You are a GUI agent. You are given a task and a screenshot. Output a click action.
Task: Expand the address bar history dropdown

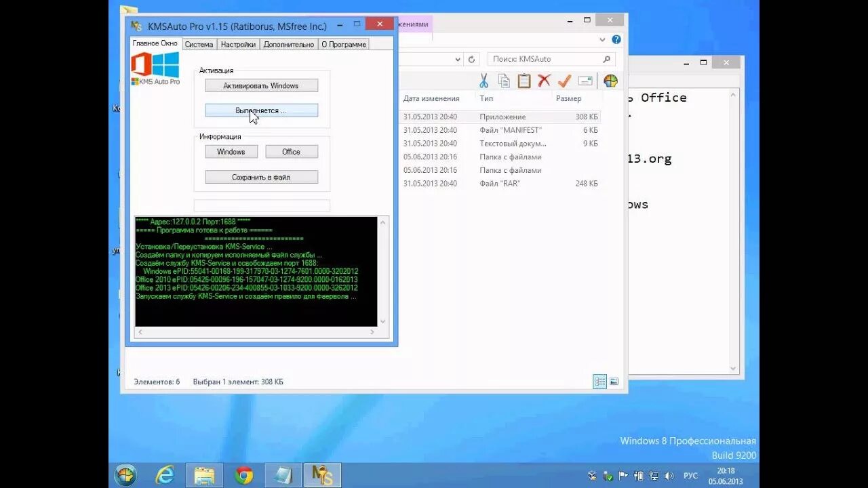pyautogui.click(x=458, y=59)
